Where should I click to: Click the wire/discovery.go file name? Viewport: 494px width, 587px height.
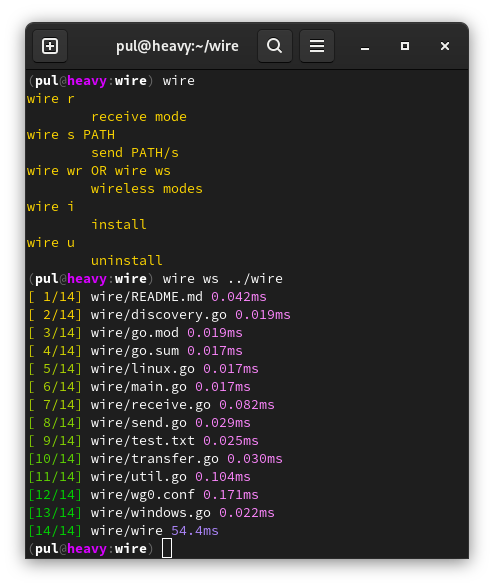click(x=158, y=315)
